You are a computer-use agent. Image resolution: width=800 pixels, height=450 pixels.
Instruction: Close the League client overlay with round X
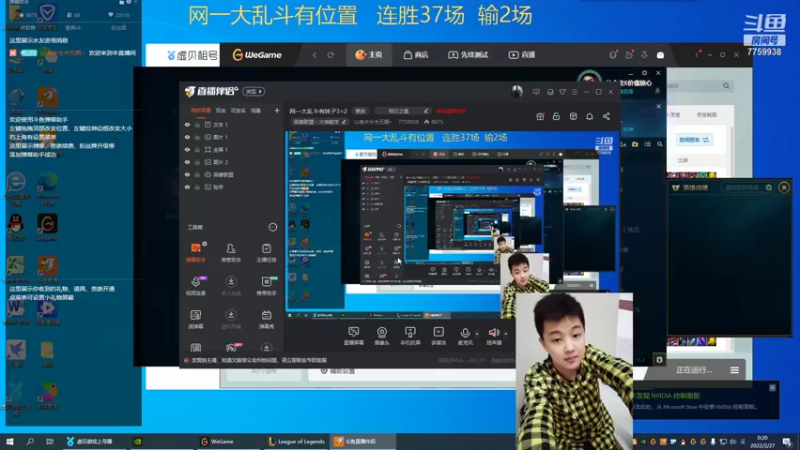click(x=784, y=187)
